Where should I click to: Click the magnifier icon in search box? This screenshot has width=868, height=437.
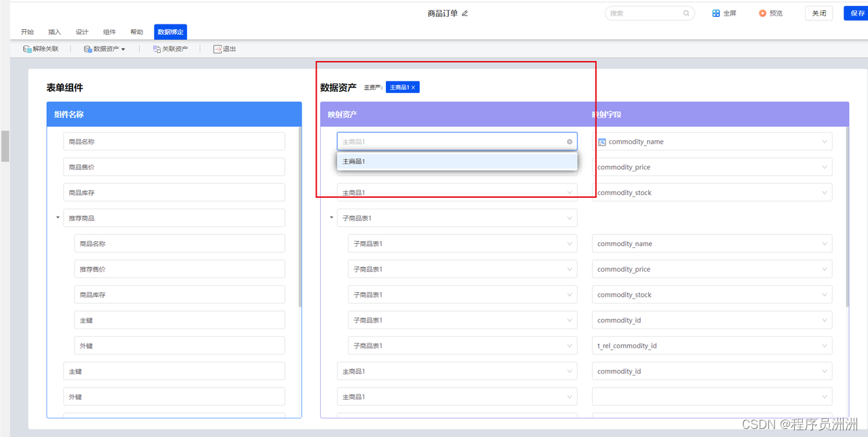click(686, 13)
